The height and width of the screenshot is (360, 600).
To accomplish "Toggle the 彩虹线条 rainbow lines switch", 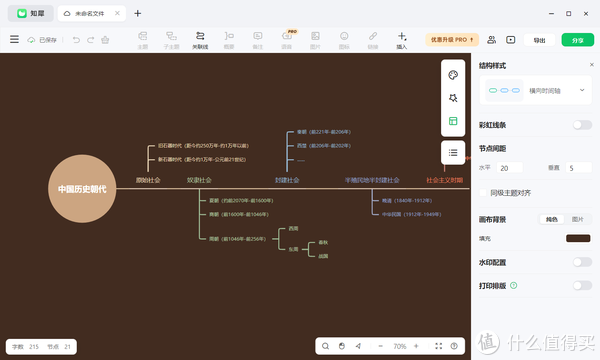I will (582, 125).
